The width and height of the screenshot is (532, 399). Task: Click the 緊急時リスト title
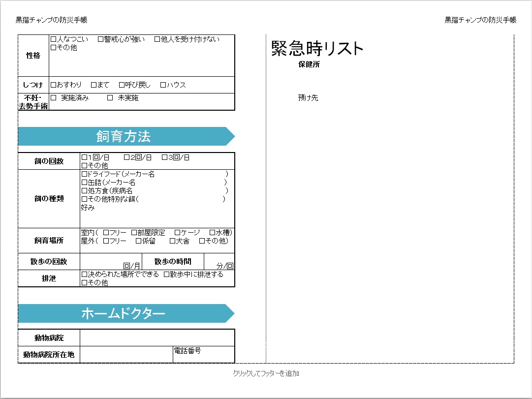click(317, 48)
